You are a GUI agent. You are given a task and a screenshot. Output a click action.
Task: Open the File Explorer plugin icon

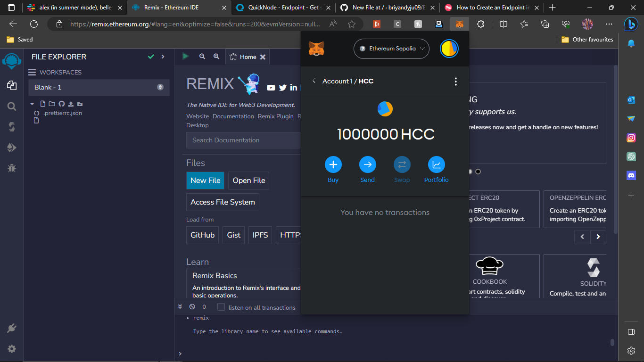point(12,85)
